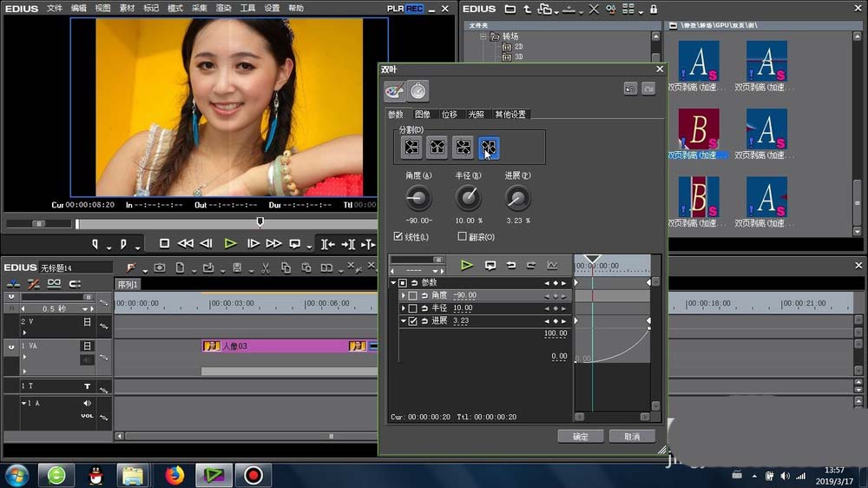Adjust the 半径(R) knob
Viewport: 868px width, 488px height.
(469, 198)
